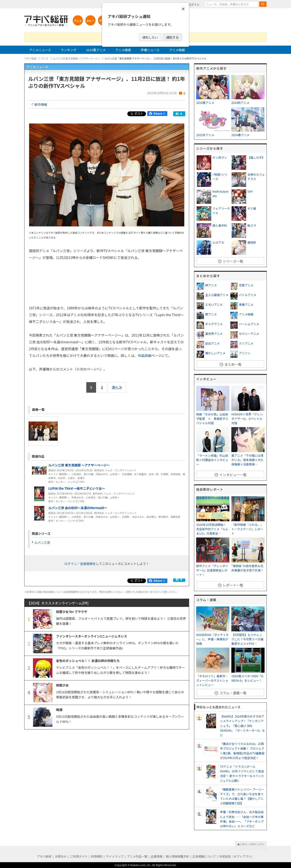Share via bottom X ポスト button
The image size is (291, 868).
[136, 581]
